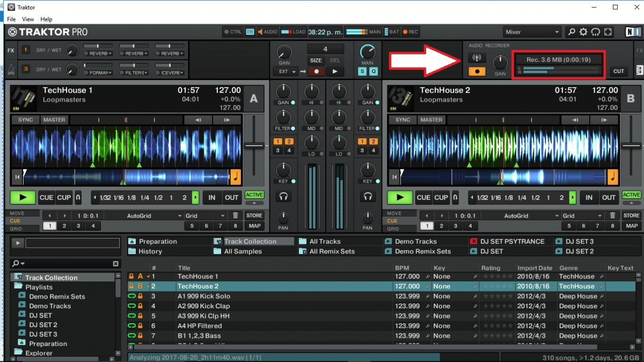Click the broadcast icon in Audio Recorder
Image resolution: width=644 pixels, height=362 pixels.
point(477,57)
